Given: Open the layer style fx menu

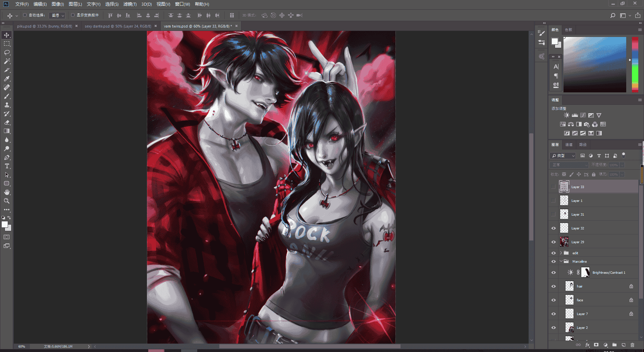Looking at the screenshot, I should (x=587, y=345).
